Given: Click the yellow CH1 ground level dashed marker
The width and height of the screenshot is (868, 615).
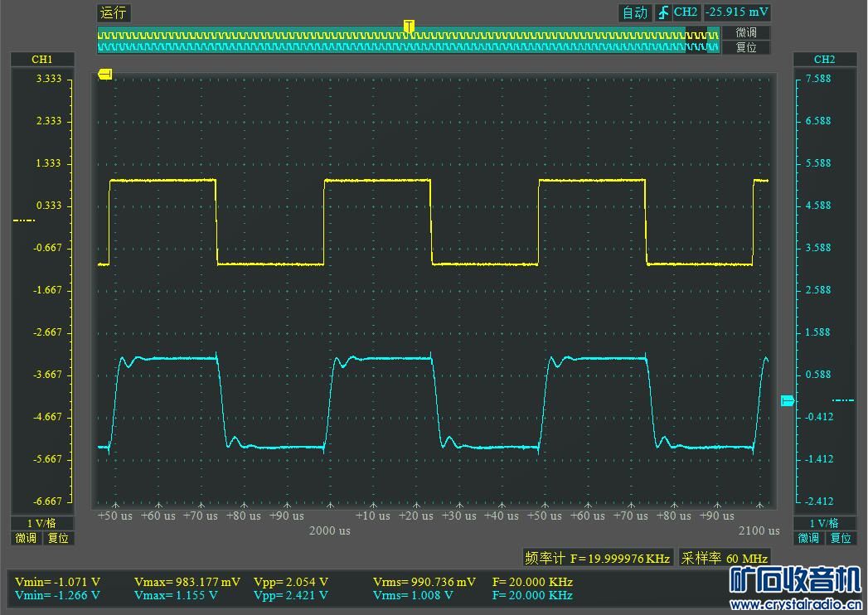Looking at the screenshot, I should [24, 220].
